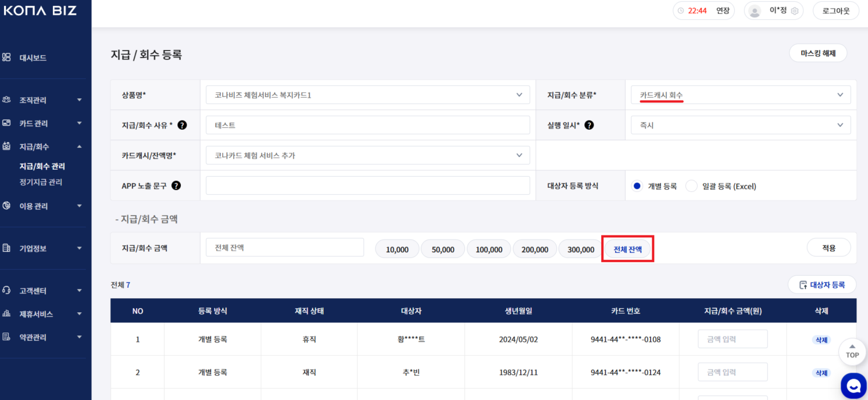Show help tooltip for 실행 일시

pos(589,125)
